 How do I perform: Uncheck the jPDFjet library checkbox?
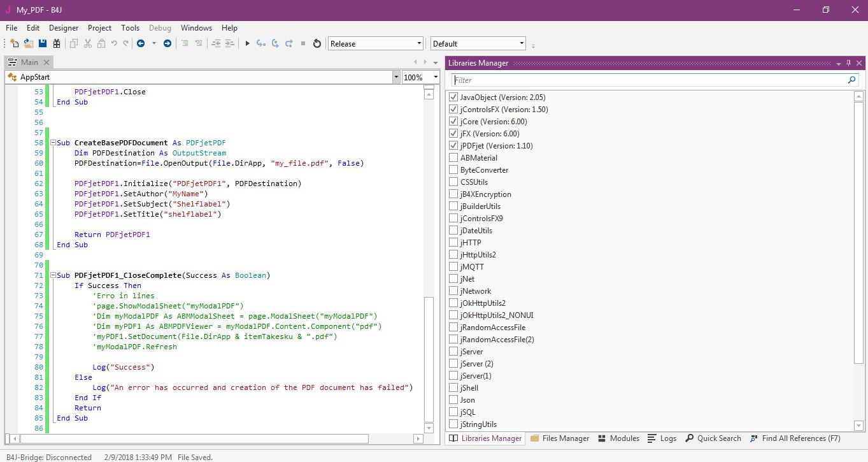point(453,146)
